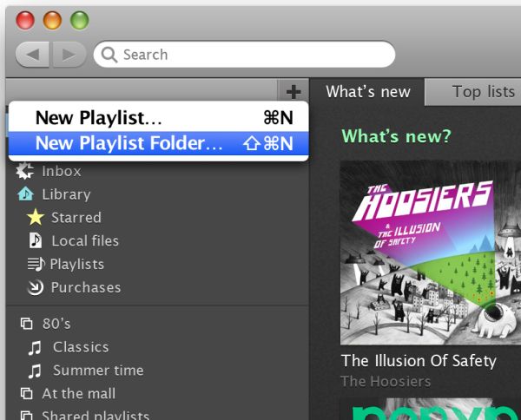Screen dimensions: 521x420
Task: Expand the At the mall folder icon
Action: [27, 394]
